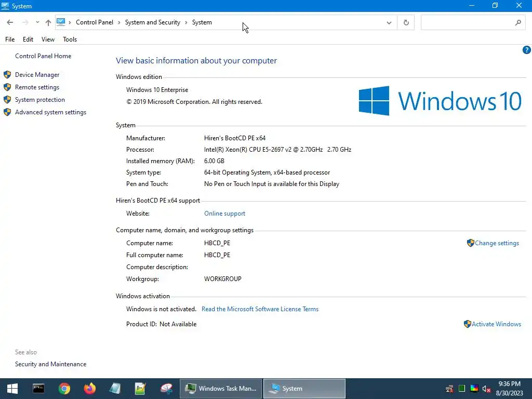This screenshot has width=532, height=399.
Task: Click network disconnected tray icon
Action: (x=449, y=389)
